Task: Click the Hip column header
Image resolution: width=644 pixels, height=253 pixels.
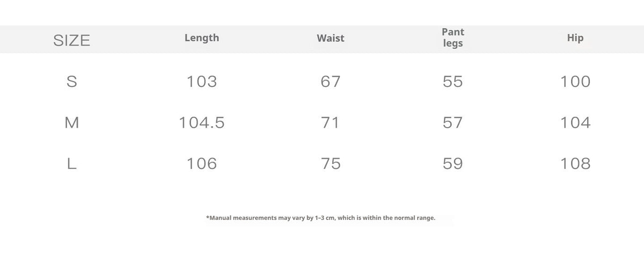Action: point(575,38)
